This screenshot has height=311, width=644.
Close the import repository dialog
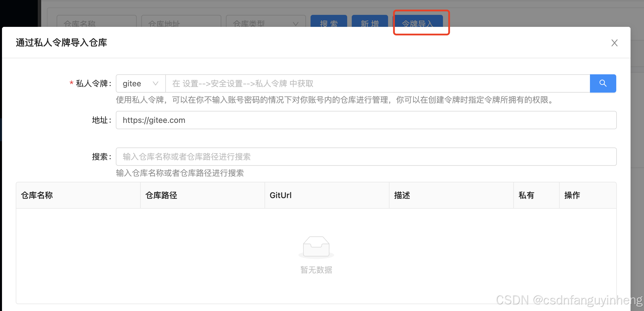click(614, 43)
